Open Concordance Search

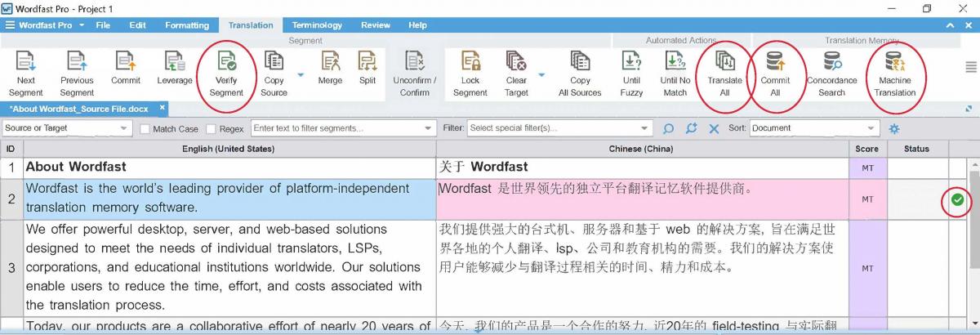[831, 73]
